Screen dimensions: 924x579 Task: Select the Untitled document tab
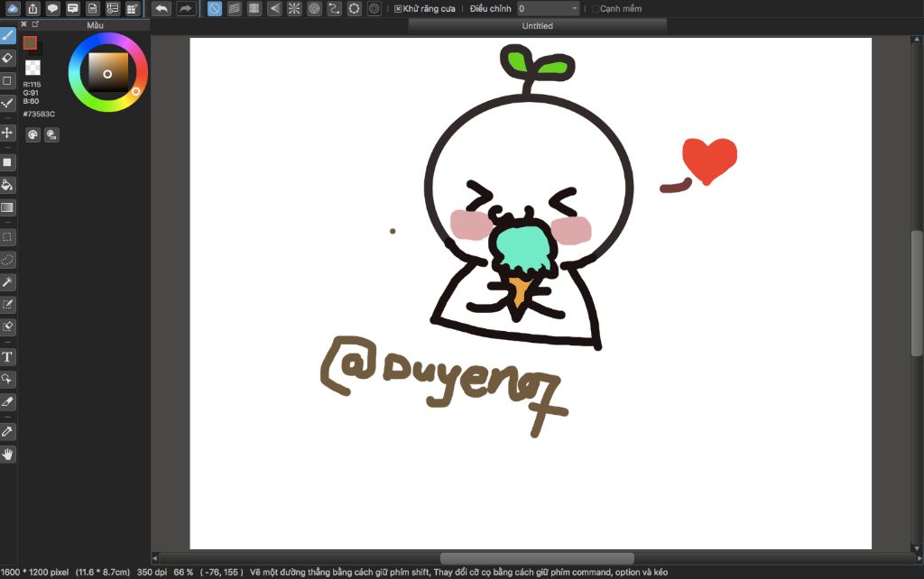click(x=538, y=26)
